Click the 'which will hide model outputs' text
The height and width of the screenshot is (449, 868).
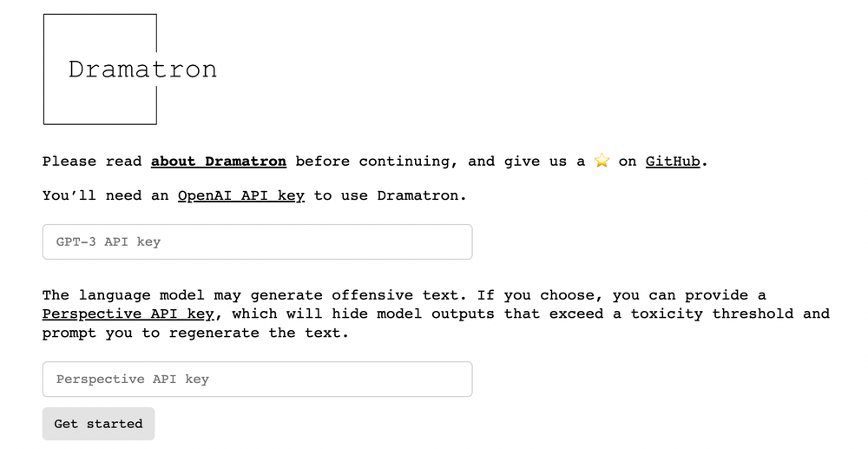pyautogui.click(x=363, y=314)
